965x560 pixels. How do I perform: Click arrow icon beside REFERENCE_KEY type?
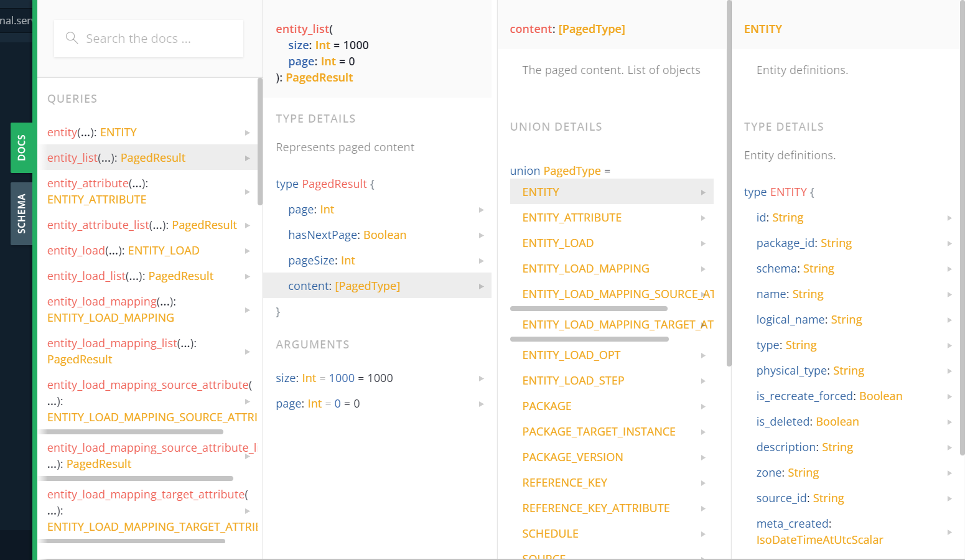tap(703, 483)
